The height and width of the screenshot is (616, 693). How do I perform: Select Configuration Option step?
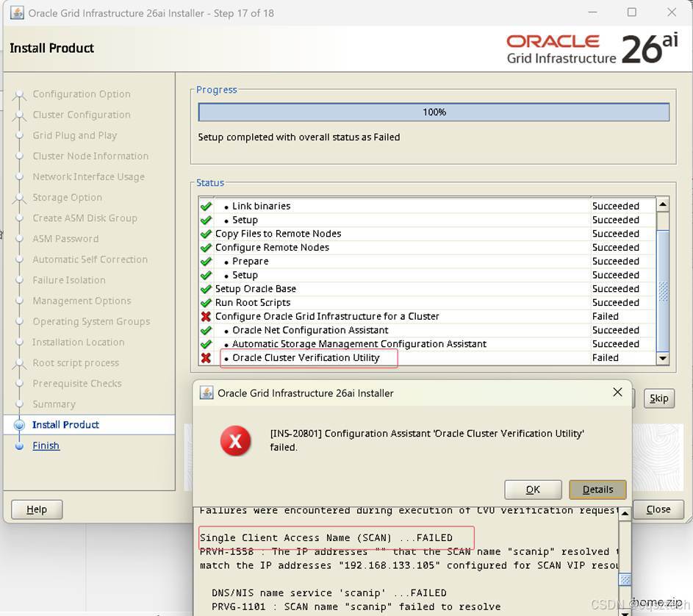point(82,94)
